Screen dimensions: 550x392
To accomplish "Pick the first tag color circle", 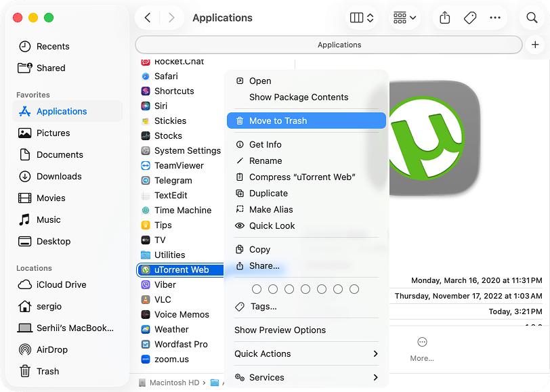I will click(257, 288).
